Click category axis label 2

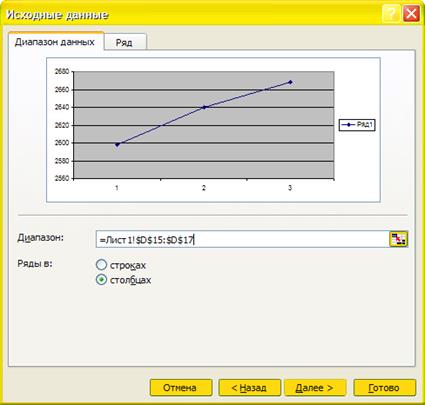pos(204,188)
